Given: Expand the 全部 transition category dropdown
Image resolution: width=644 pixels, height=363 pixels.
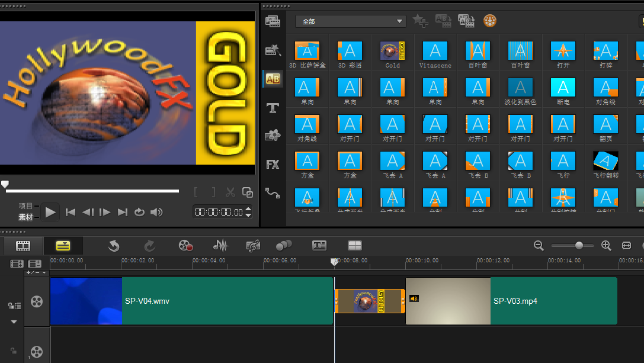Looking at the screenshot, I should point(350,21).
